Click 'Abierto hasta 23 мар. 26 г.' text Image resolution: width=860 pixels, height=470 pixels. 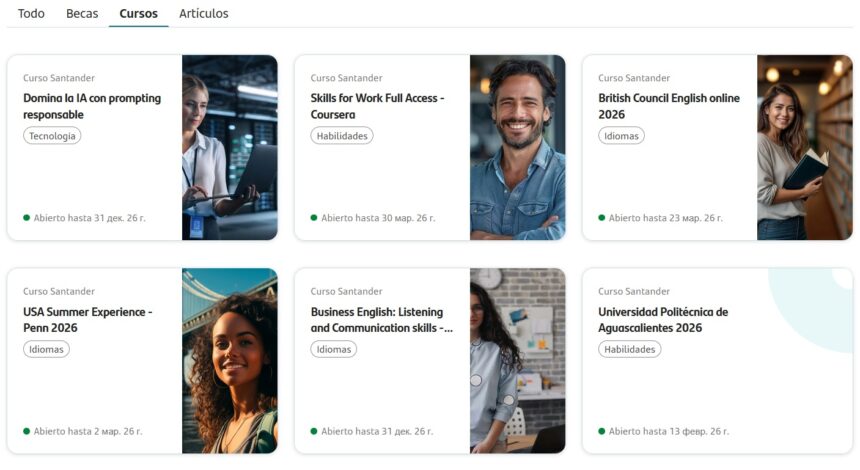click(665, 218)
